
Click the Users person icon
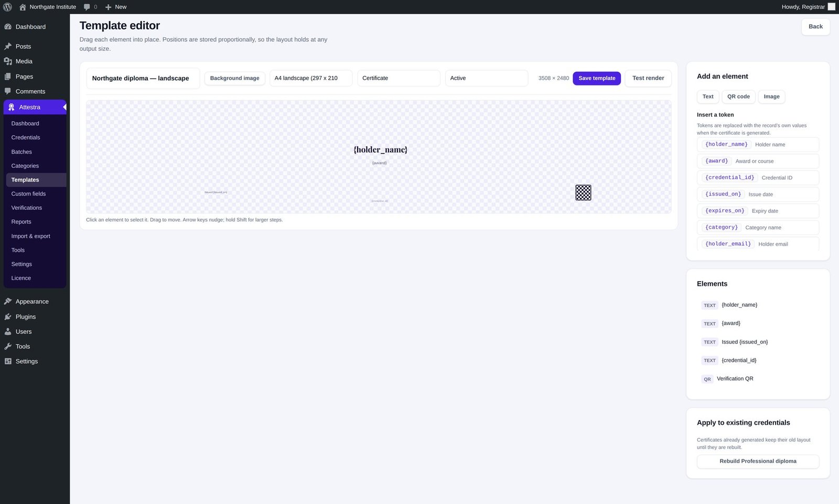8,331
